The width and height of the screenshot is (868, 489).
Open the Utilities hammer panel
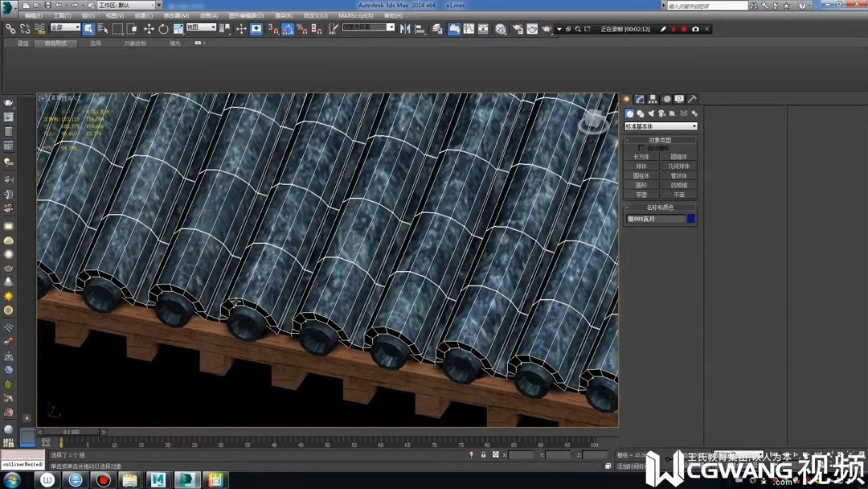(x=692, y=99)
